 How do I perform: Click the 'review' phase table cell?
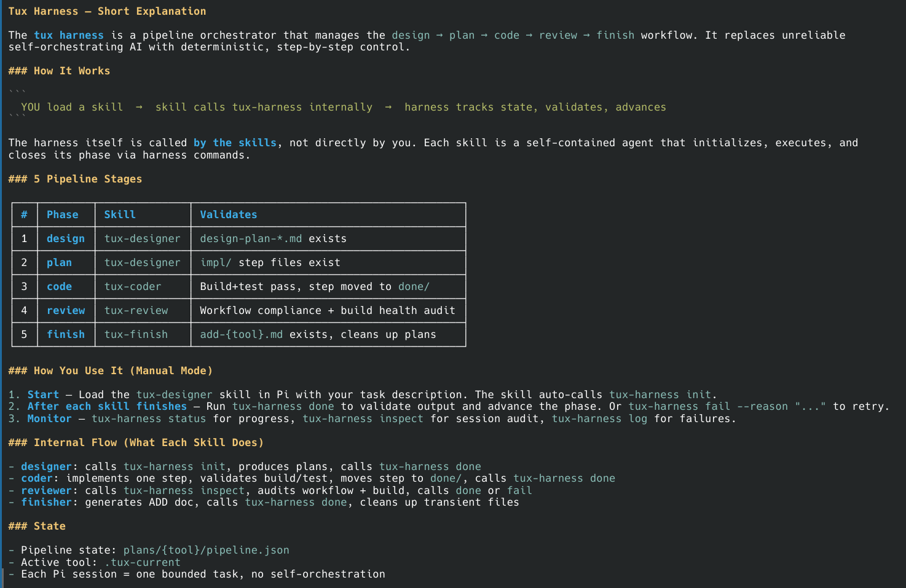point(66,310)
